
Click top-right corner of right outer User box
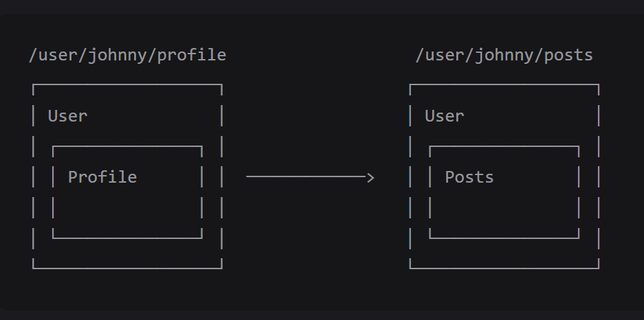click(599, 85)
